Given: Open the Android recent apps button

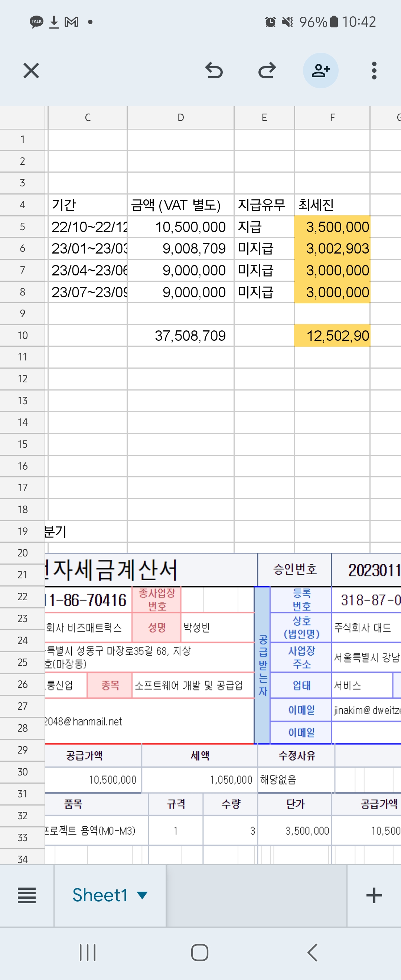Looking at the screenshot, I should [88, 953].
